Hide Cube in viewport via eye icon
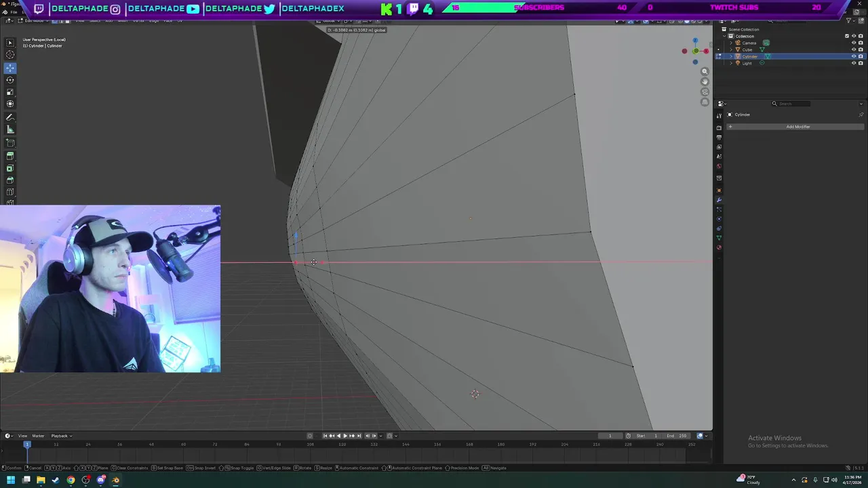 coord(854,49)
